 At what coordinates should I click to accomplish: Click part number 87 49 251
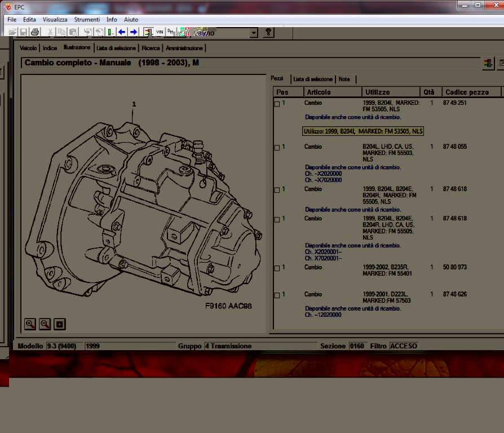point(454,103)
